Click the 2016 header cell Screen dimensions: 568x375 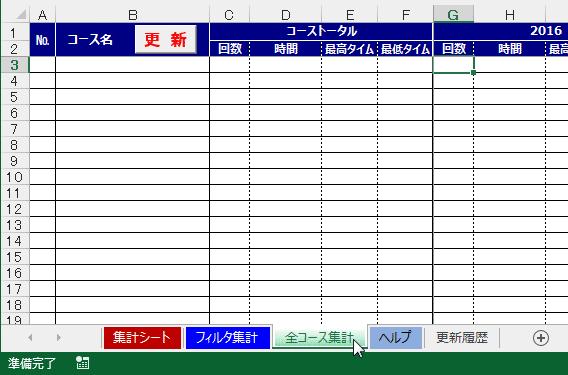[x=501, y=32]
